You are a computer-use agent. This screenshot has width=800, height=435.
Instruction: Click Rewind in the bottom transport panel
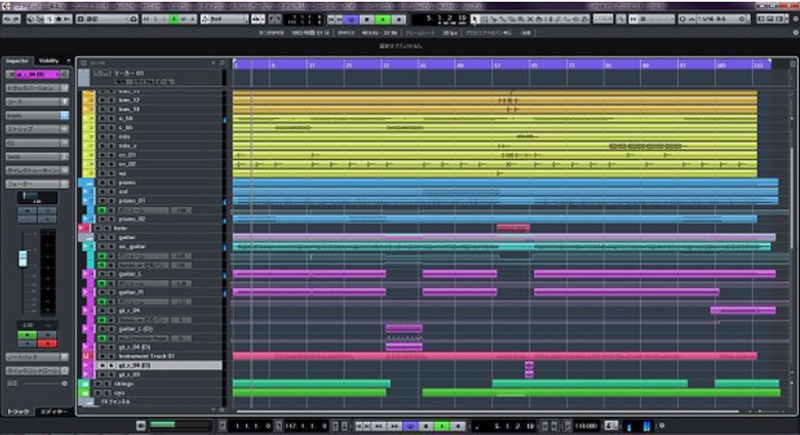coord(380,426)
